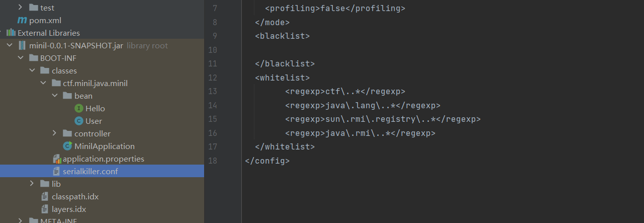
Task: Click the MinilApplication class icon
Action: [67, 146]
